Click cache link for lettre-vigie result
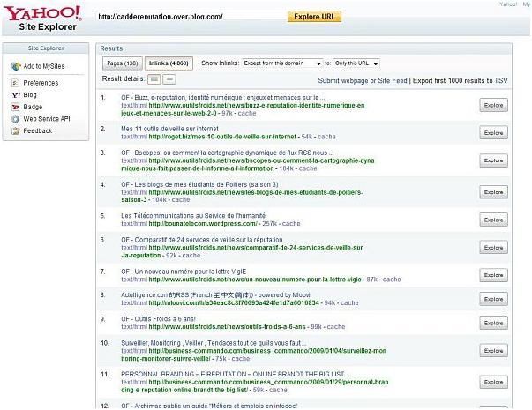The width and height of the screenshot is (532, 410). tap(392, 280)
